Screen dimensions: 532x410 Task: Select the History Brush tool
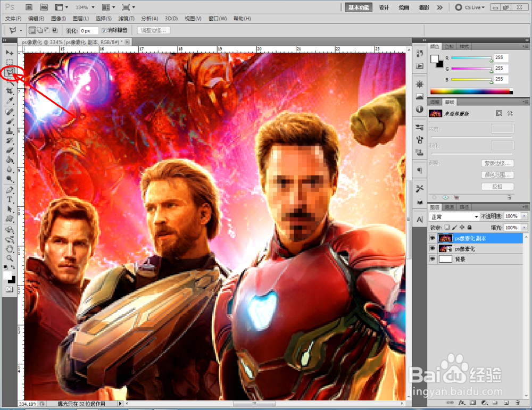(10, 140)
